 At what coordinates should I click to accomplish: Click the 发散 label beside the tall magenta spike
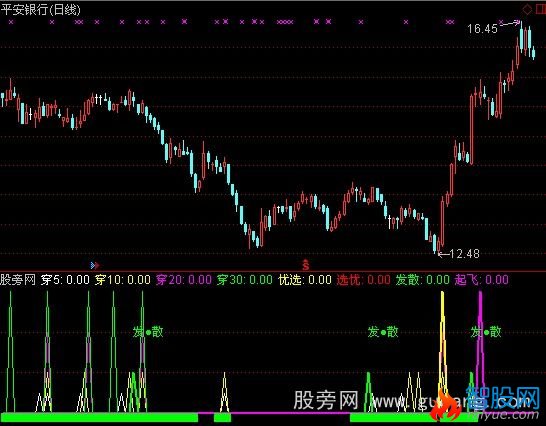coord(486,332)
